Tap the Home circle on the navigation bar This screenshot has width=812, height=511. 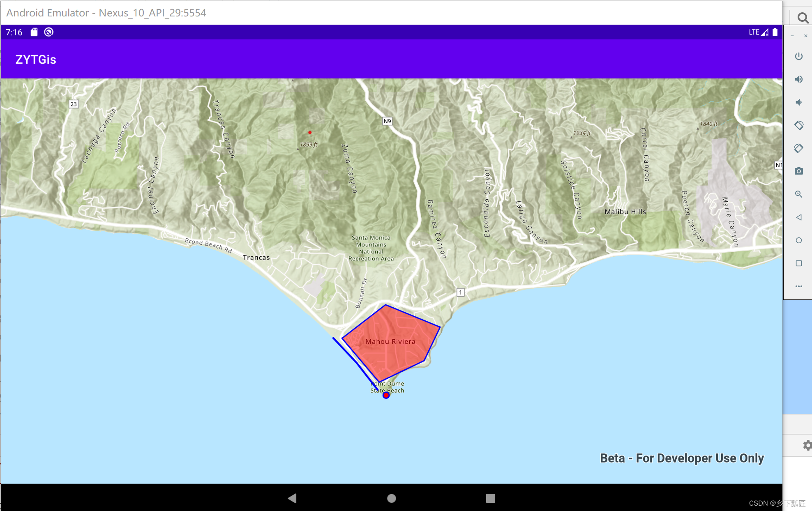[391, 498]
